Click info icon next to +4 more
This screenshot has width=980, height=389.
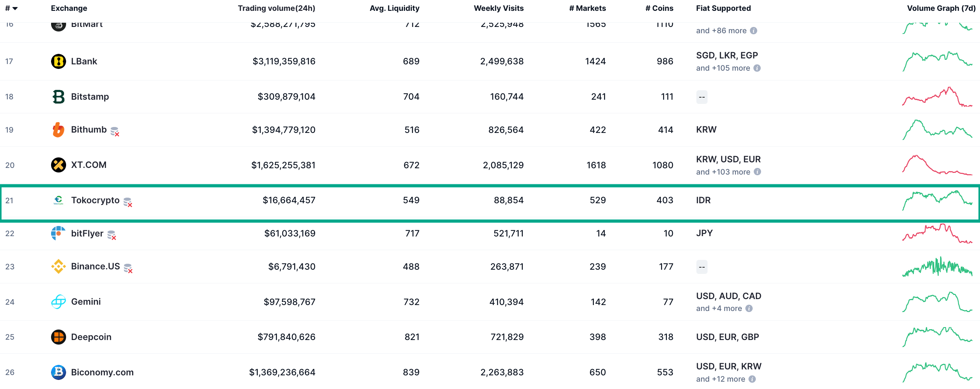point(749,308)
